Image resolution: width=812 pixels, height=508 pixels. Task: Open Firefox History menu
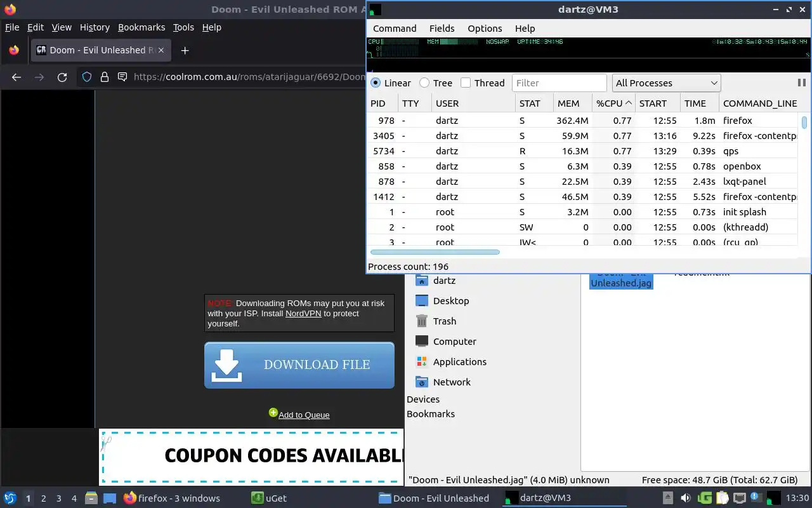point(95,27)
